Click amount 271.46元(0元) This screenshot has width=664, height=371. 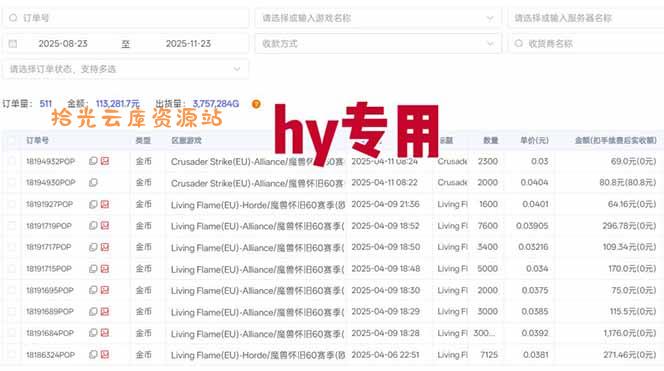tap(630, 355)
